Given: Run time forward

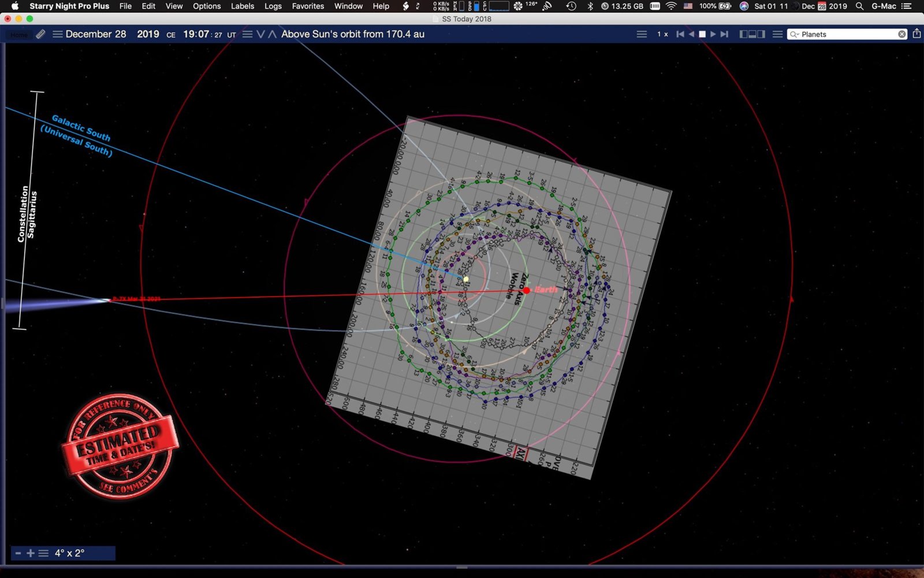Looking at the screenshot, I should pos(713,34).
